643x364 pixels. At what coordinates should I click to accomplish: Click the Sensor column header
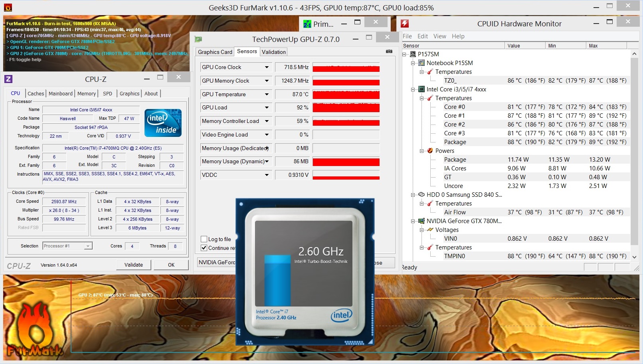(453, 45)
